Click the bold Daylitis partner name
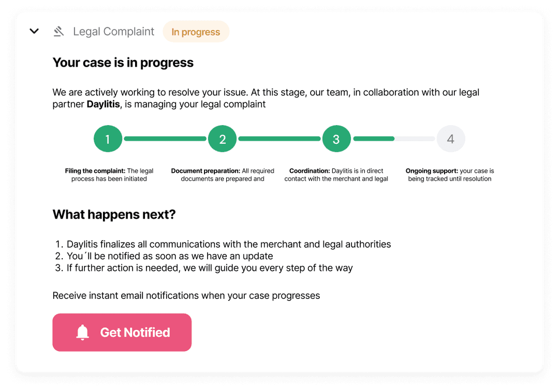 [103, 104]
